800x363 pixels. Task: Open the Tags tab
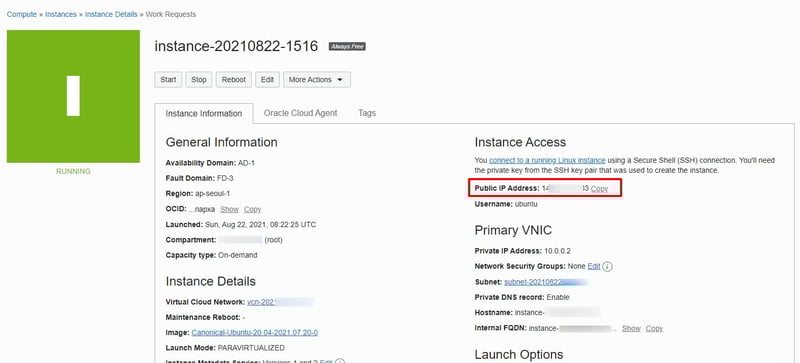367,113
